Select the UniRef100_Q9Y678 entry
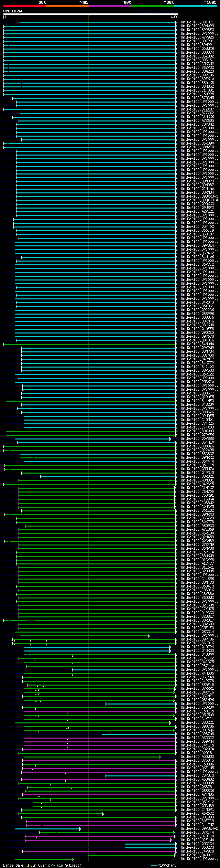 coord(197,336)
